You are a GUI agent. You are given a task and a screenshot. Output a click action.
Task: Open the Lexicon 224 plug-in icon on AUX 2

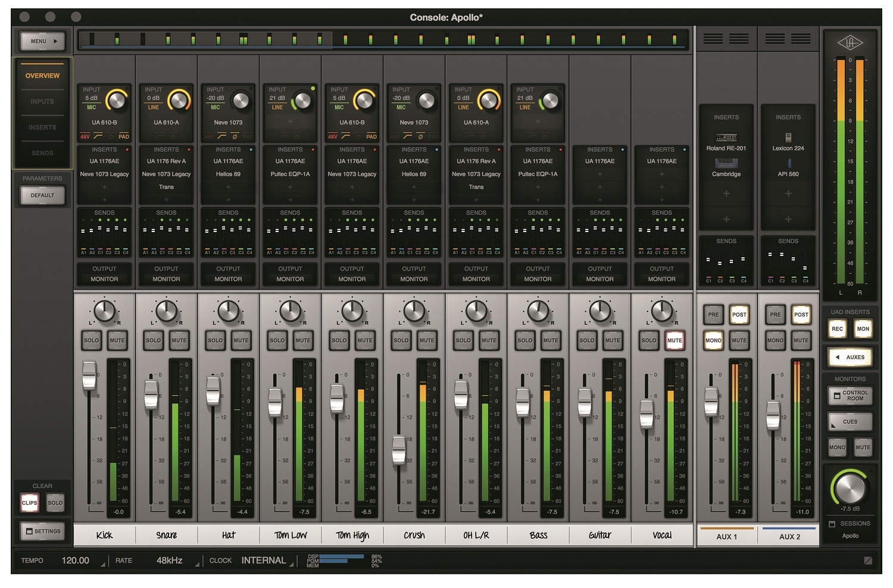788,137
